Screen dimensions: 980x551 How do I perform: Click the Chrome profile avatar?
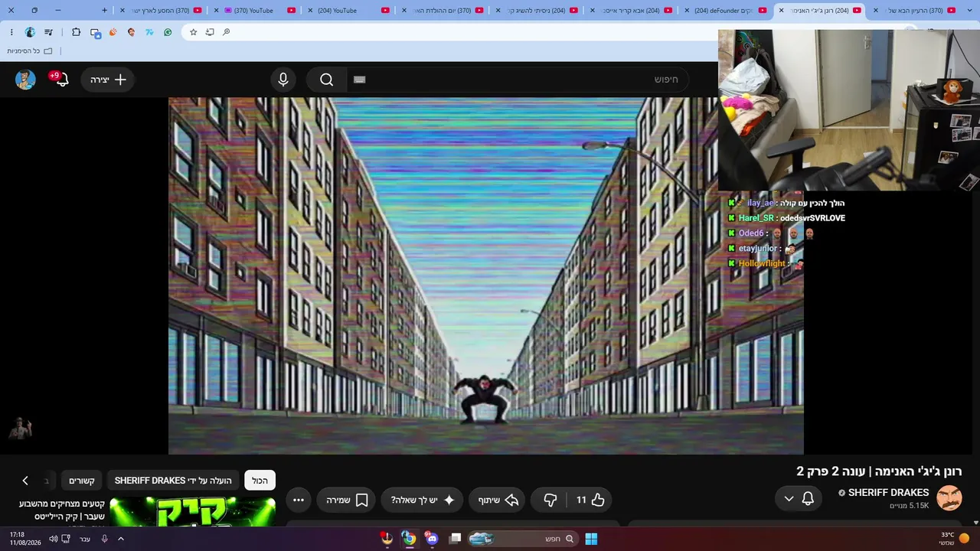point(30,32)
